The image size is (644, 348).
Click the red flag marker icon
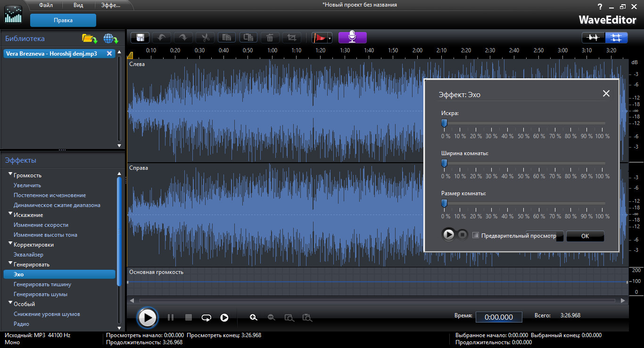coord(319,38)
